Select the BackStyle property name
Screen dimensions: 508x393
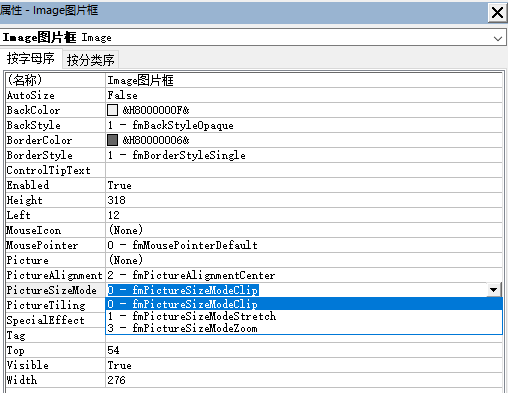tap(55, 125)
